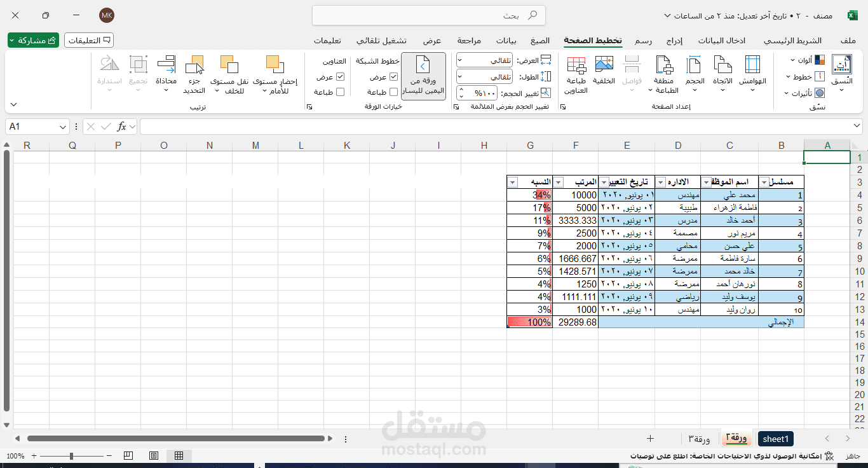Click the MK account avatar
This screenshot has width=868, height=468.
click(x=107, y=15)
